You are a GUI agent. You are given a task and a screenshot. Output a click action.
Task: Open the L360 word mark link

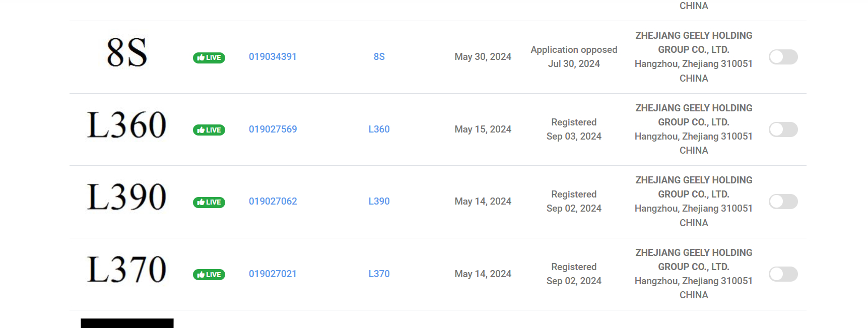pos(379,129)
